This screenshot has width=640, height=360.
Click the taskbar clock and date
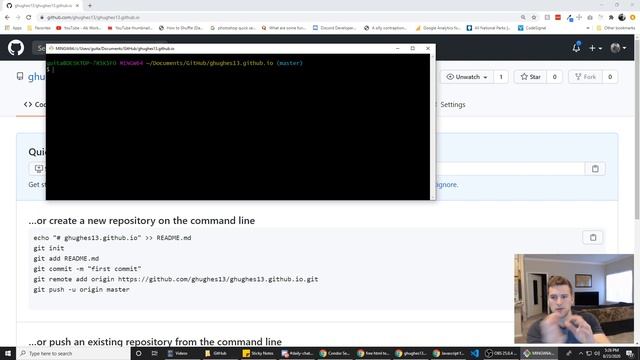pos(611,353)
